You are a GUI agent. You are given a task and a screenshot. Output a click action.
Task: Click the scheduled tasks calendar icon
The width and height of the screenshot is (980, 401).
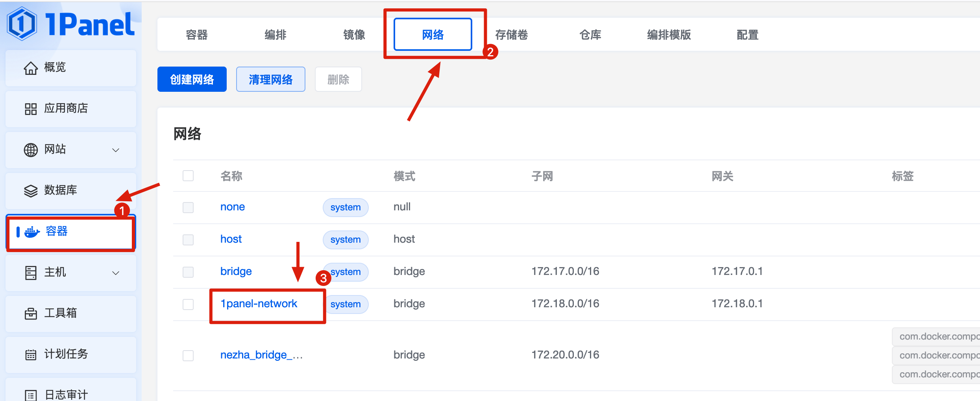click(31, 355)
